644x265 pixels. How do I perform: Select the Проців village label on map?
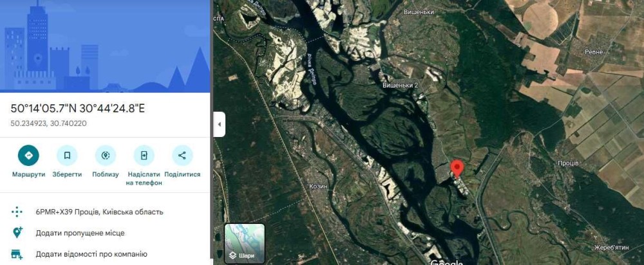pyautogui.click(x=568, y=163)
